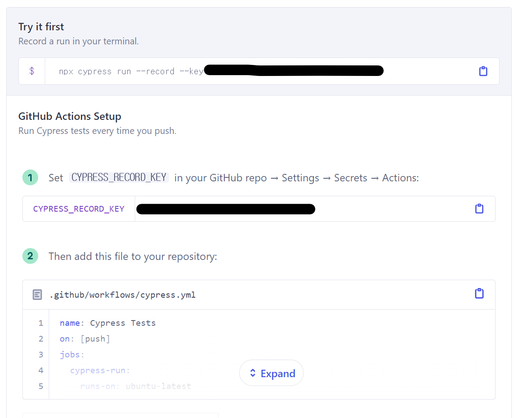
Task: Click the 'Try it first' heading
Action: (41, 27)
